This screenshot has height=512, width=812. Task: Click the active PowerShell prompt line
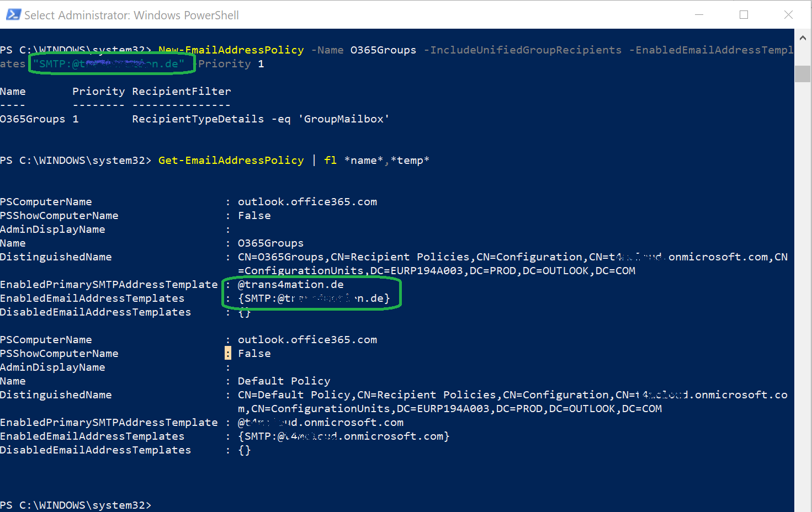pyautogui.click(x=77, y=505)
